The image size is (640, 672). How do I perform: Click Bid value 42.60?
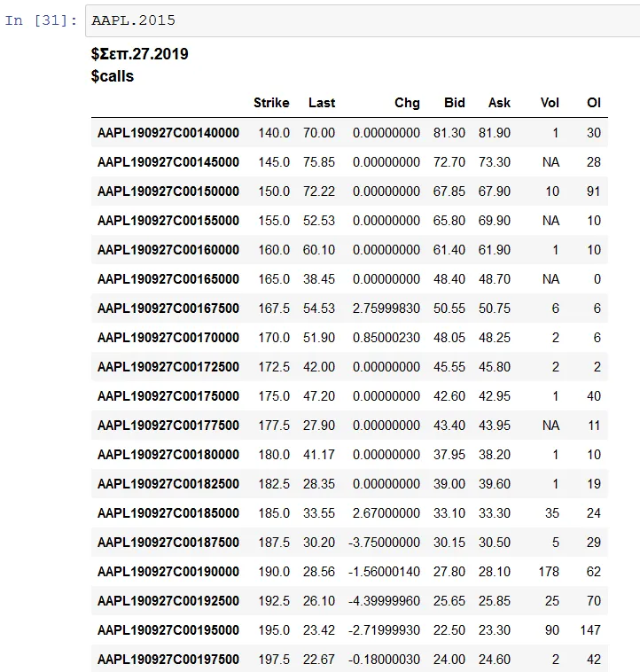coord(449,396)
